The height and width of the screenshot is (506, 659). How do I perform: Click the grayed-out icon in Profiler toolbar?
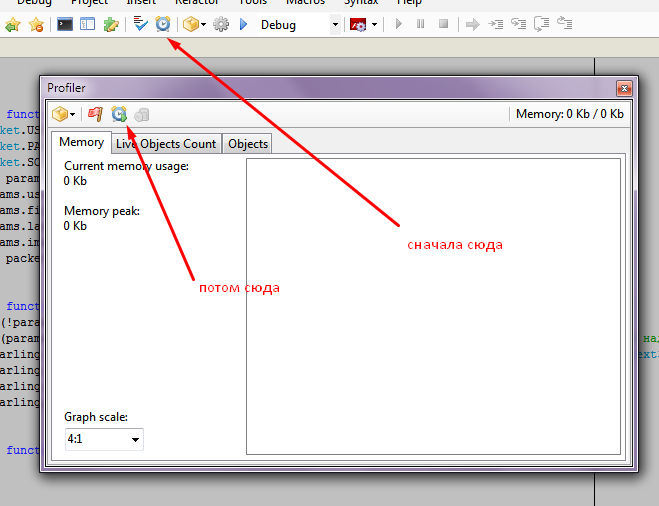click(x=142, y=114)
